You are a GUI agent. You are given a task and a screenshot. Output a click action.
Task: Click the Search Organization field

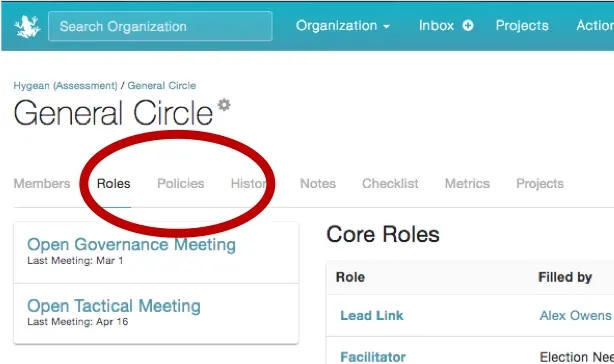(160, 26)
